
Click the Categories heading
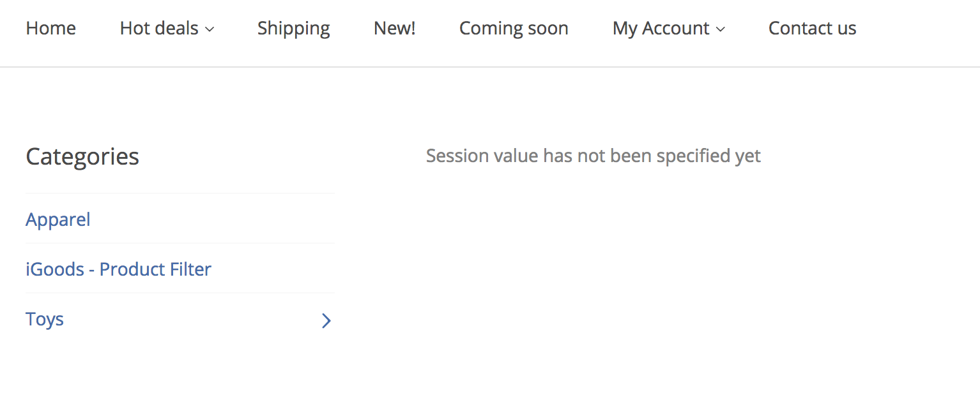coord(82,156)
